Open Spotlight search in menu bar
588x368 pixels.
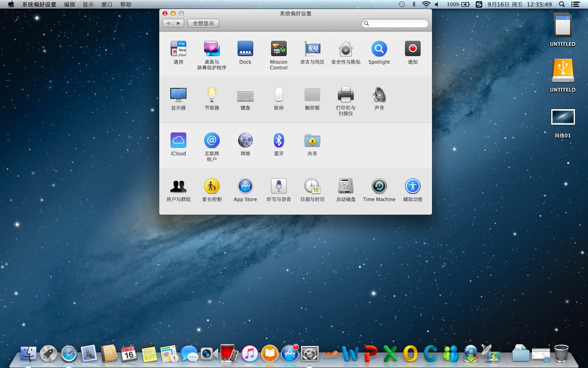(x=562, y=4)
